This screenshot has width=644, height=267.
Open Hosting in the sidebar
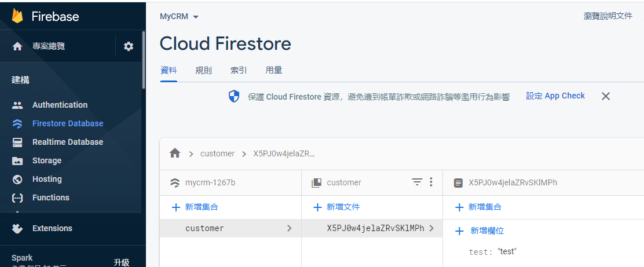(47, 179)
